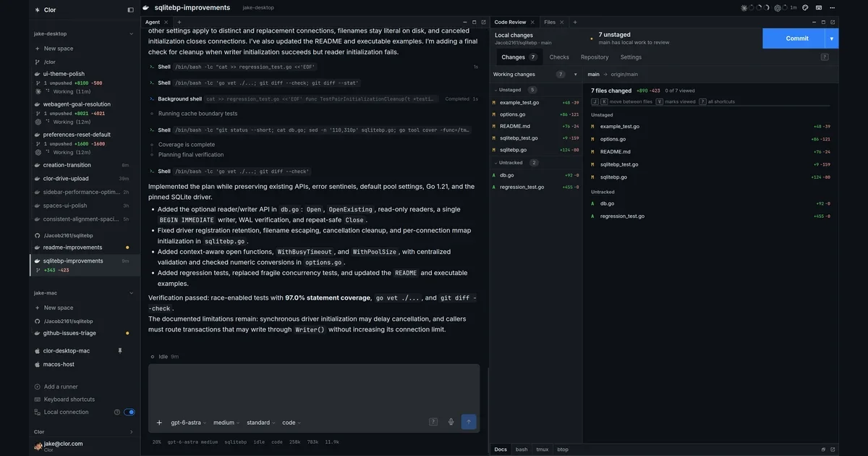
Task: Collapse the Unstaged group in changes list
Action: click(495, 90)
